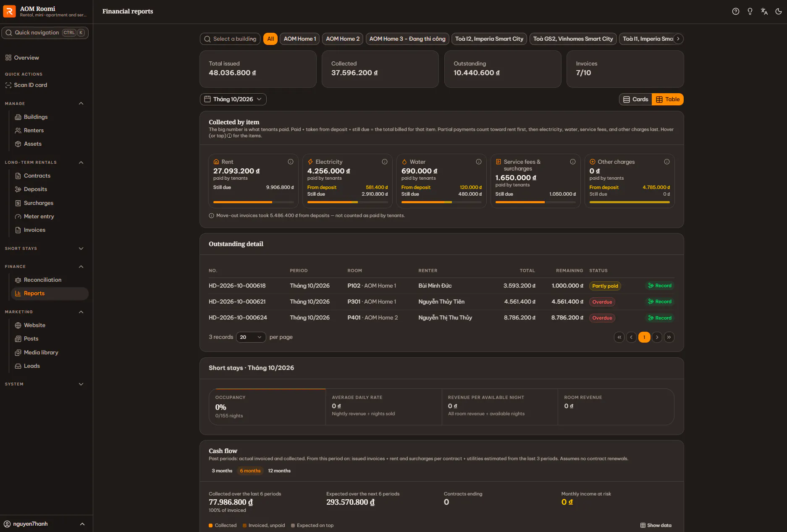Open Reconciliation in Finance menu
Viewport: 787px width, 532px height.
42,280
